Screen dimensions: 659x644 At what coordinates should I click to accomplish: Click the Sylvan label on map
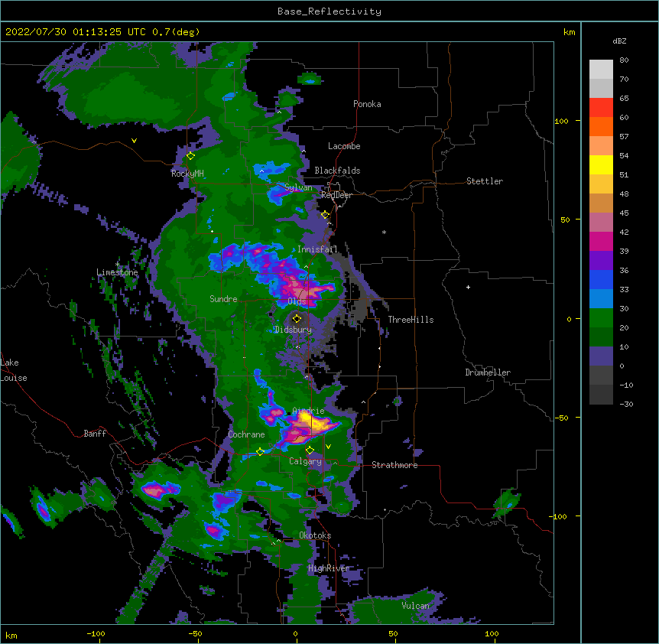(298, 187)
